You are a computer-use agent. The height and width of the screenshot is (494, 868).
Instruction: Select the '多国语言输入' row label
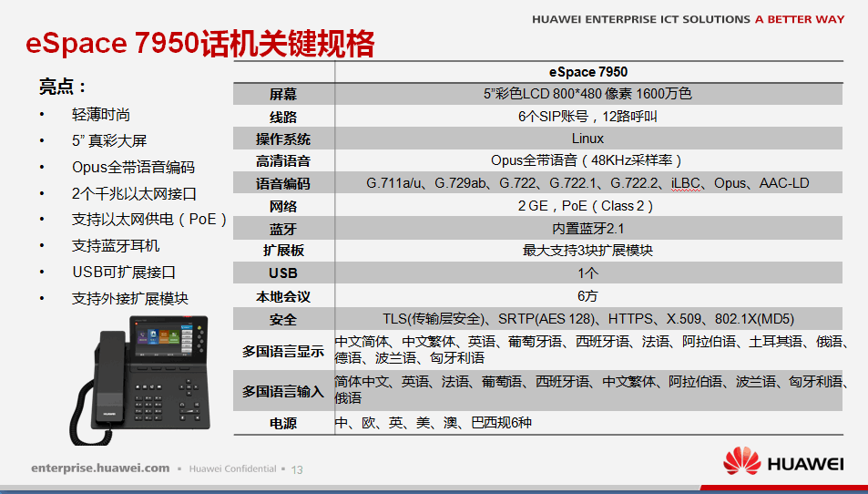pyautogui.click(x=283, y=392)
